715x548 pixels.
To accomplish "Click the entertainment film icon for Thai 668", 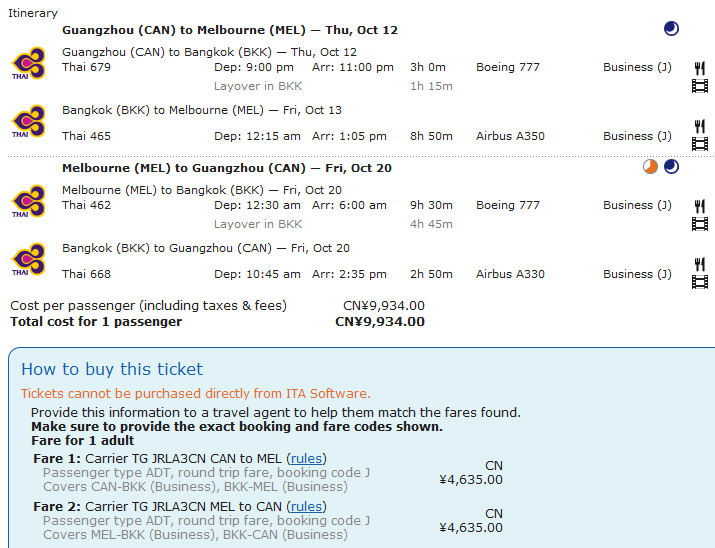I will pos(700,282).
